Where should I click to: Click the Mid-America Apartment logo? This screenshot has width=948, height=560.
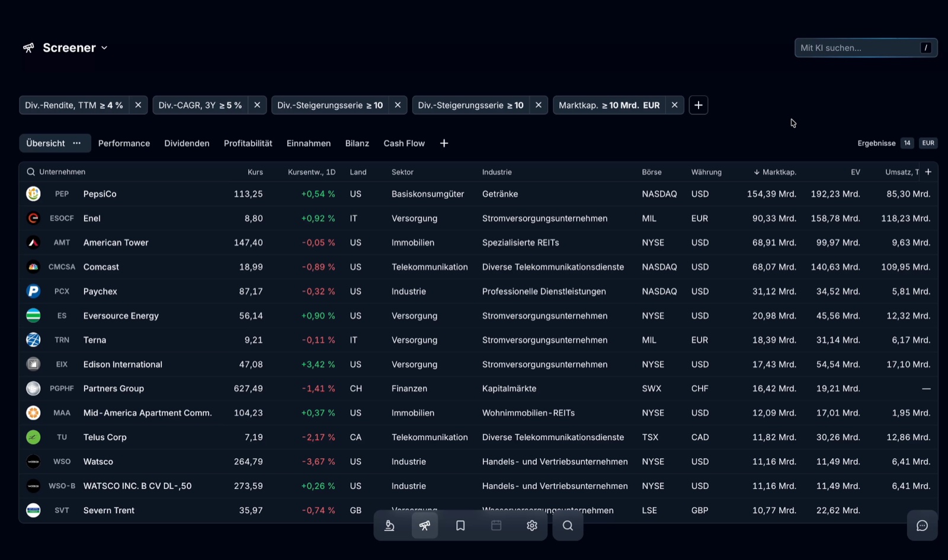tap(33, 412)
